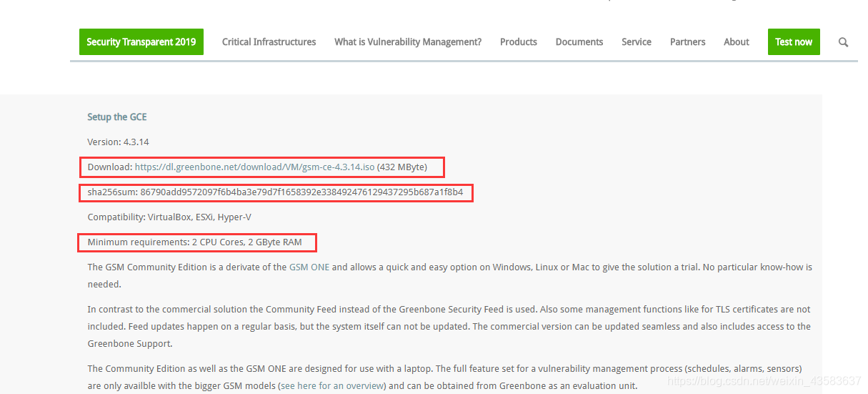Select the Minimum requirements line

click(195, 242)
